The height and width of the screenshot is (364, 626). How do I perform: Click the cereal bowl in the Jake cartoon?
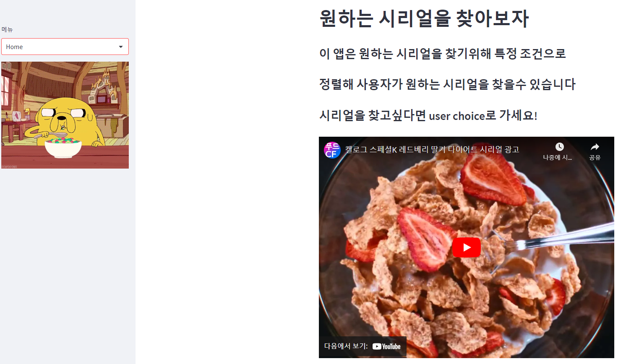[63, 148]
